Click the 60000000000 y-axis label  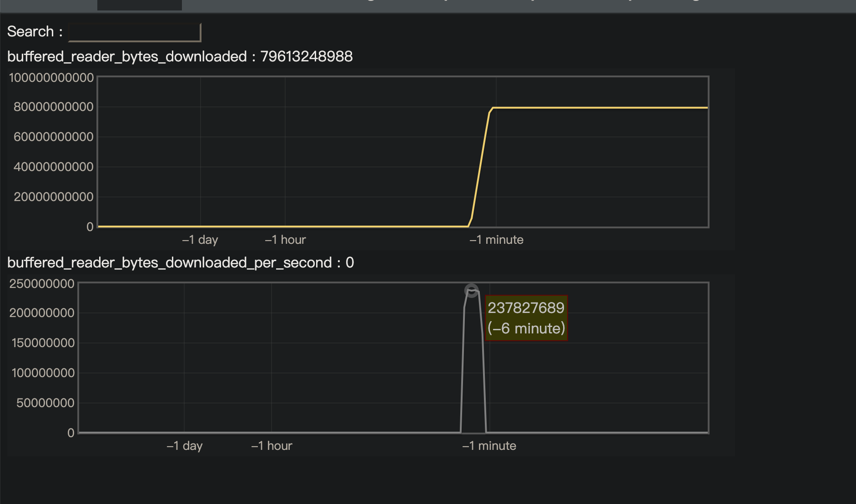point(54,137)
